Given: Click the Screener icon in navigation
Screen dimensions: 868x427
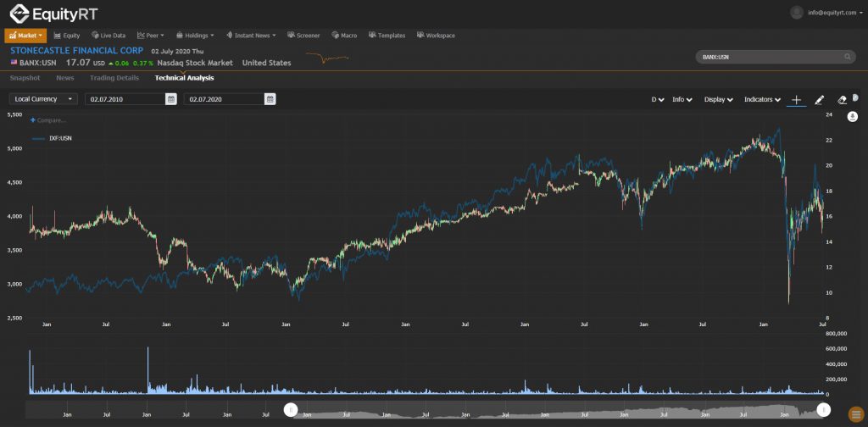Looking at the screenshot, I should pos(292,36).
